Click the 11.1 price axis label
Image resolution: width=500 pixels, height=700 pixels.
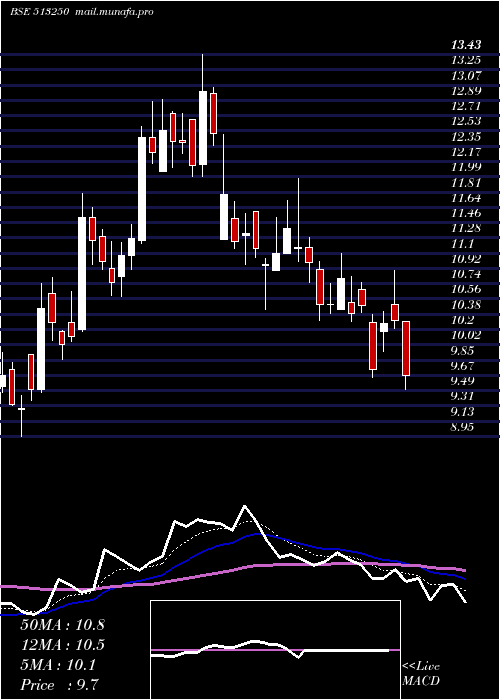point(462,243)
